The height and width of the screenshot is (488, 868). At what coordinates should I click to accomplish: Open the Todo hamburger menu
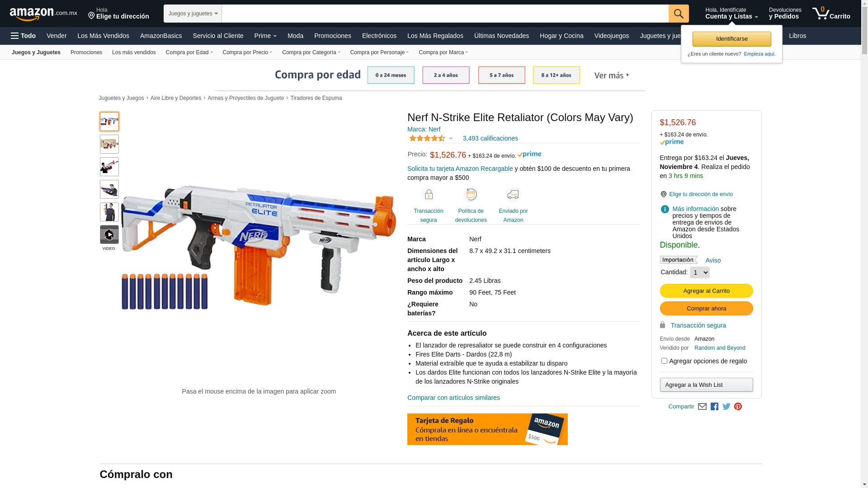coord(24,36)
